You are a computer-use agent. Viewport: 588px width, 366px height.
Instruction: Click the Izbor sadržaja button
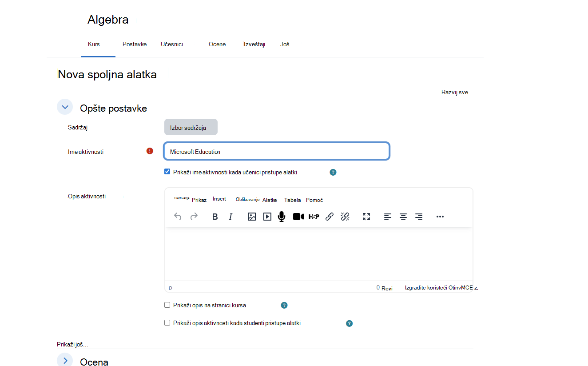click(191, 127)
